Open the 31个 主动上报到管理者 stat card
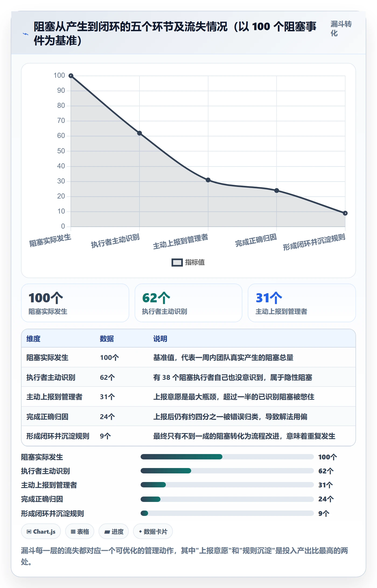Screen dimensions: 377x588 pyautogui.click(x=302, y=303)
